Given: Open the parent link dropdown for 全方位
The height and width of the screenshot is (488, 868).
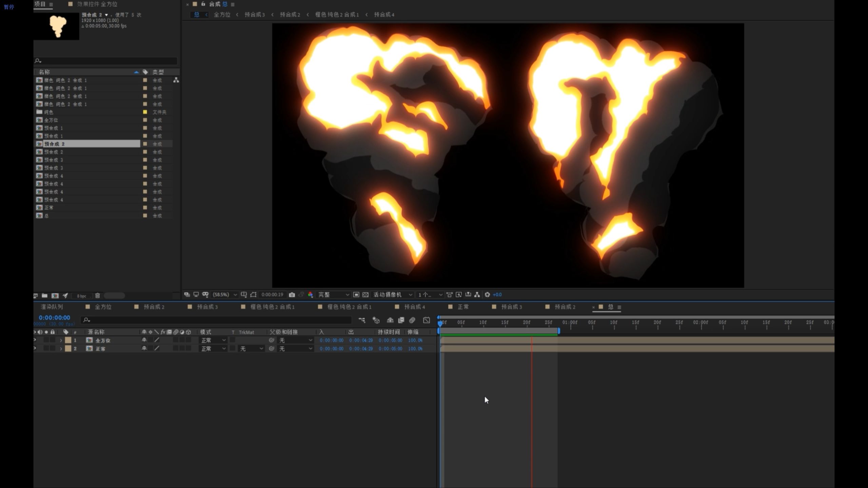Looking at the screenshot, I should click(295, 340).
